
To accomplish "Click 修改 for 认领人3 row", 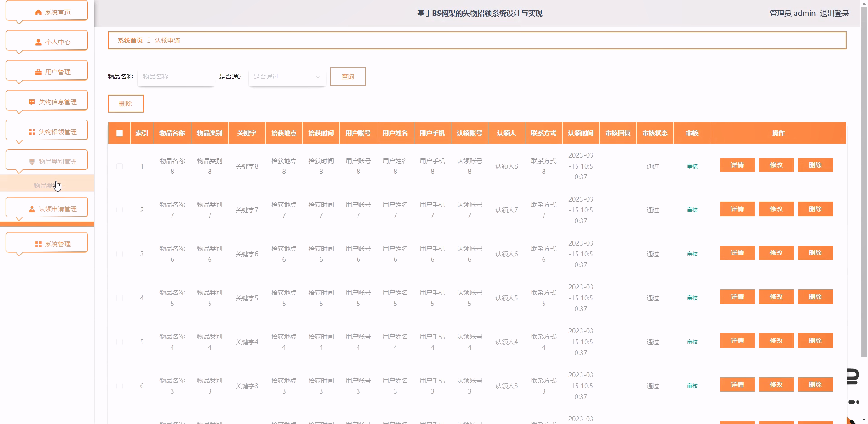I will (777, 385).
